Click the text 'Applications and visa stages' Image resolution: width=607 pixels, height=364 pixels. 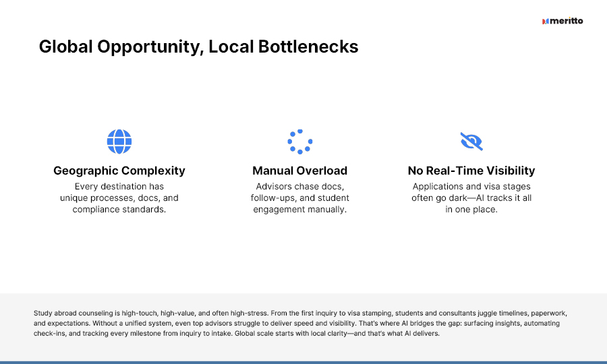[471, 187]
